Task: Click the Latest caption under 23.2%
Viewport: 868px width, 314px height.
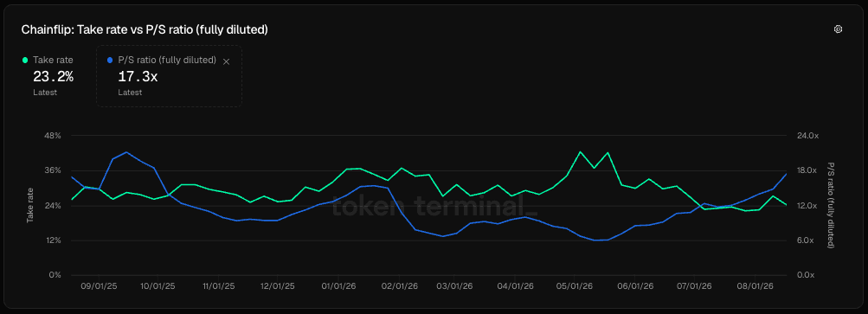Action: (x=45, y=93)
